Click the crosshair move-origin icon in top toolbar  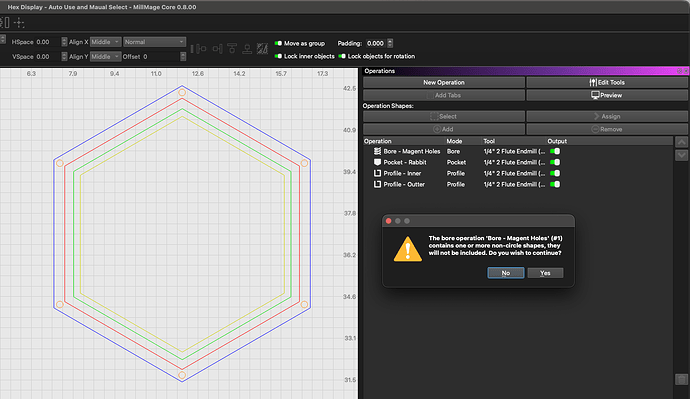pos(19,22)
